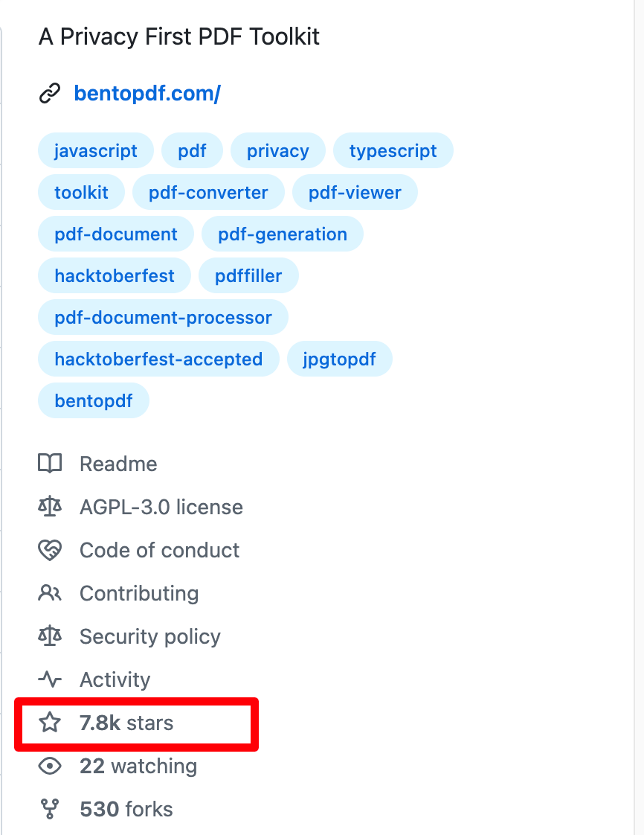Open the jpgtopdf topic tag
Screen dimensions: 644x835
pyautogui.click(x=339, y=359)
